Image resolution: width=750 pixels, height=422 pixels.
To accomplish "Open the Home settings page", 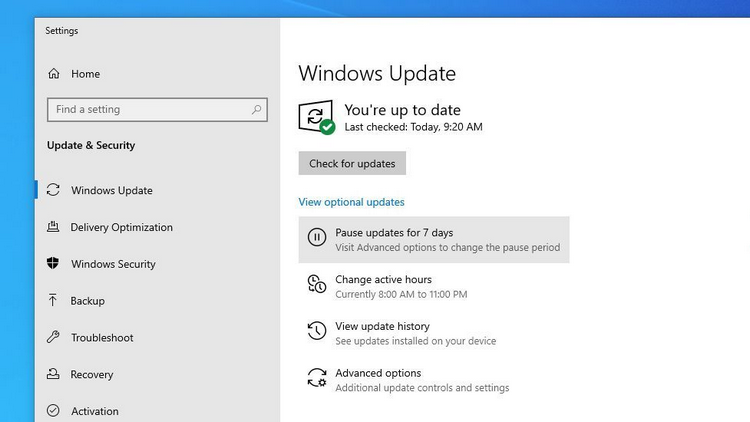I will pyautogui.click(x=86, y=74).
